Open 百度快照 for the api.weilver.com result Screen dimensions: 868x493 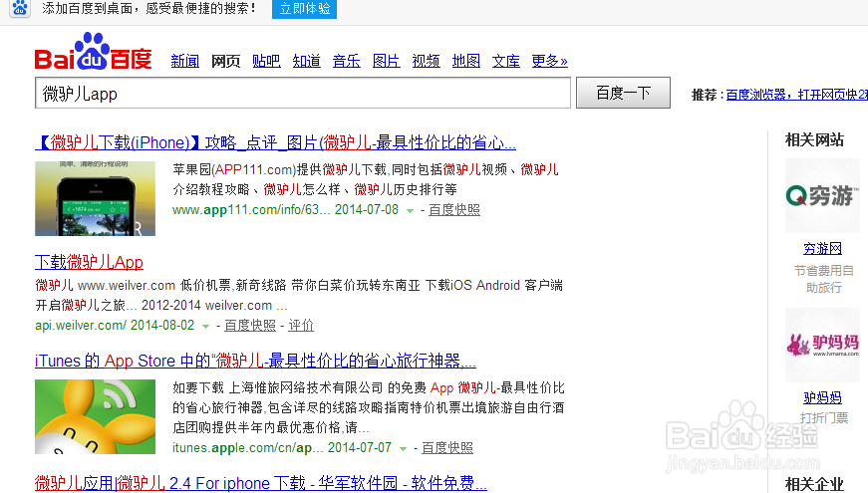click(x=250, y=326)
